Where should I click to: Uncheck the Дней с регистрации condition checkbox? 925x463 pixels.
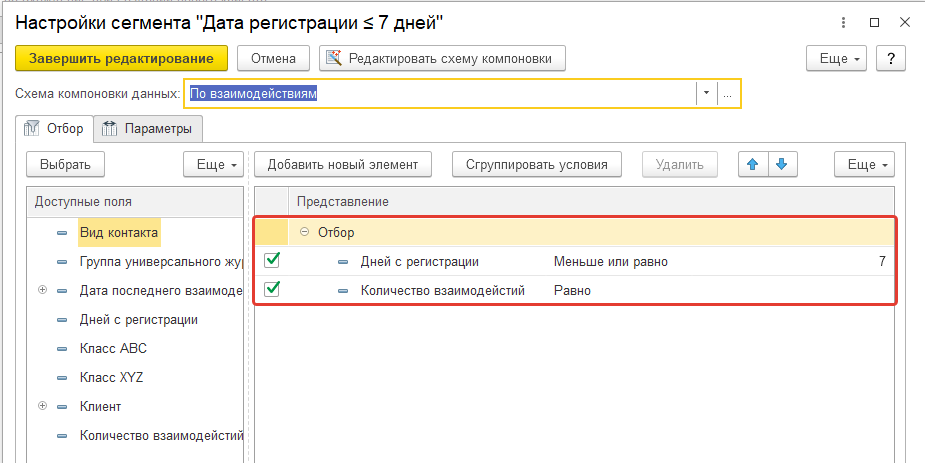271,261
